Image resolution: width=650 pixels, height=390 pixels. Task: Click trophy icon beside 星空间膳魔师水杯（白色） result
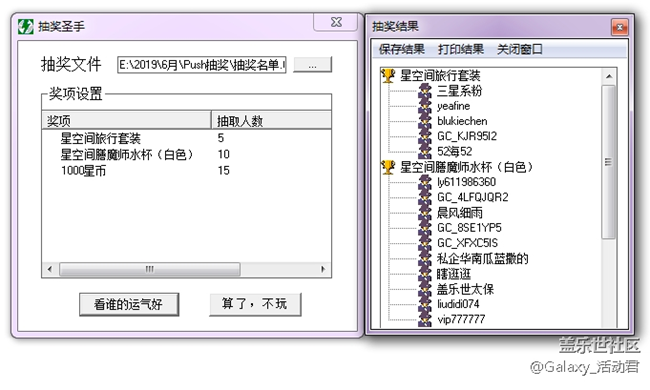coord(388,167)
